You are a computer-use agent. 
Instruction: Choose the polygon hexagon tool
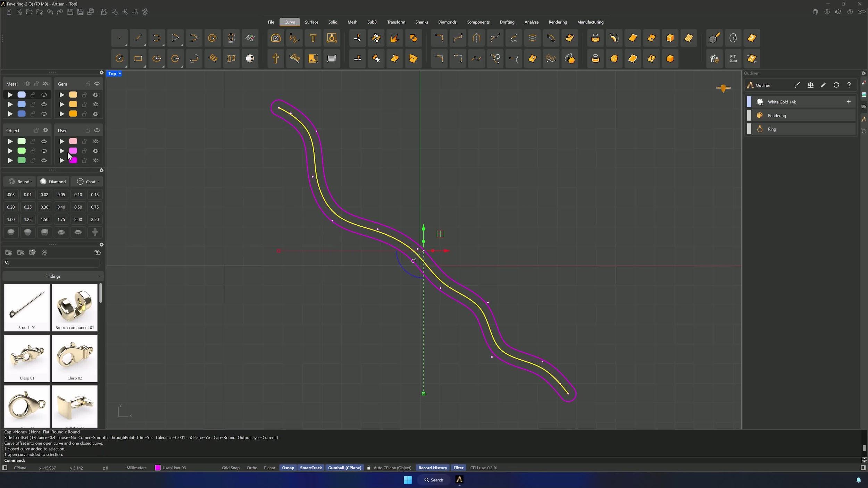(x=175, y=58)
